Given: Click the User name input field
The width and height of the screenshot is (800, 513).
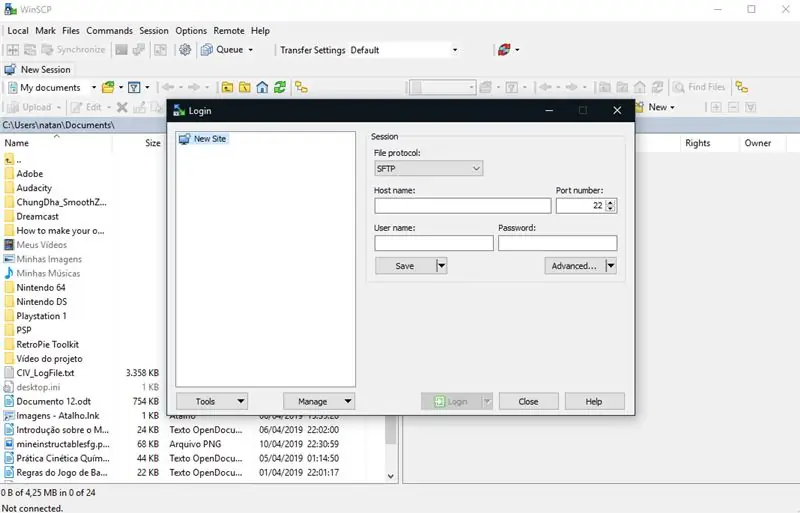Looking at the screenshot, I should click(x=434, y=243).
